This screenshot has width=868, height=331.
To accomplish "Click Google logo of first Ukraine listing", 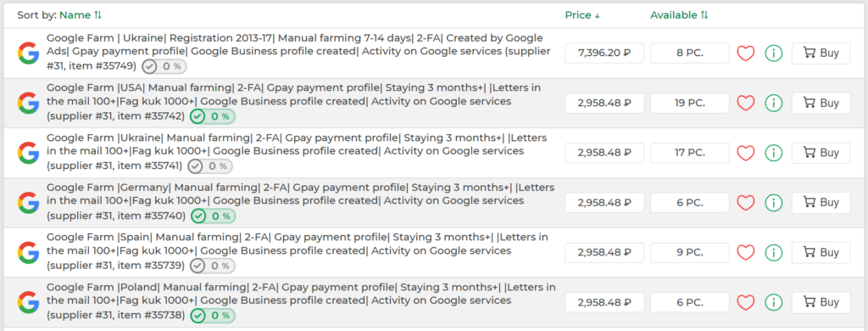I will (28, 53).
